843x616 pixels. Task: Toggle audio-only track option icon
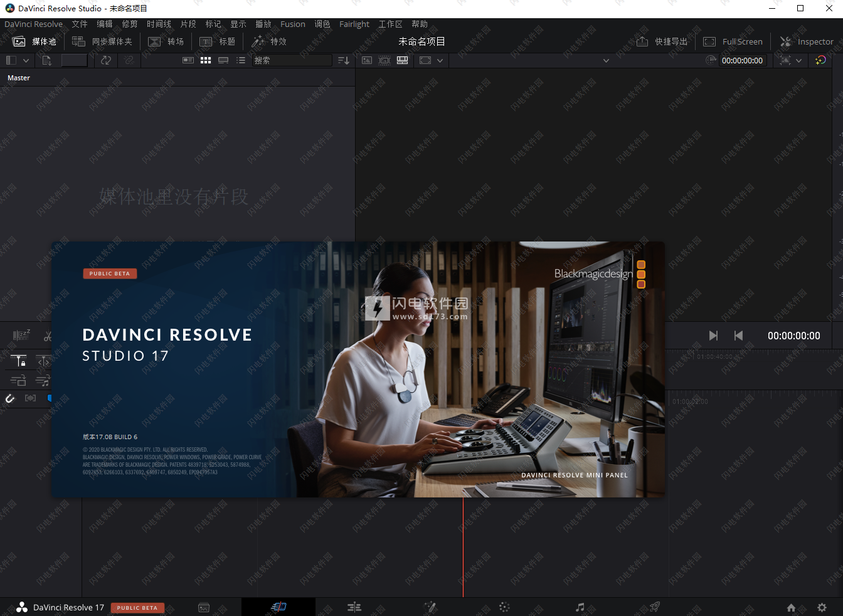point(42,380)
